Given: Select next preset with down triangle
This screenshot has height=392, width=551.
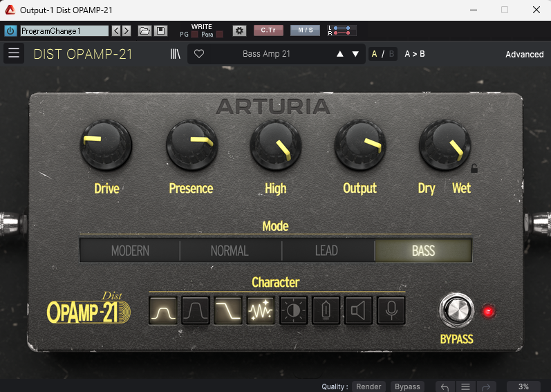Looking at the screenshot, I should (355, 54).
